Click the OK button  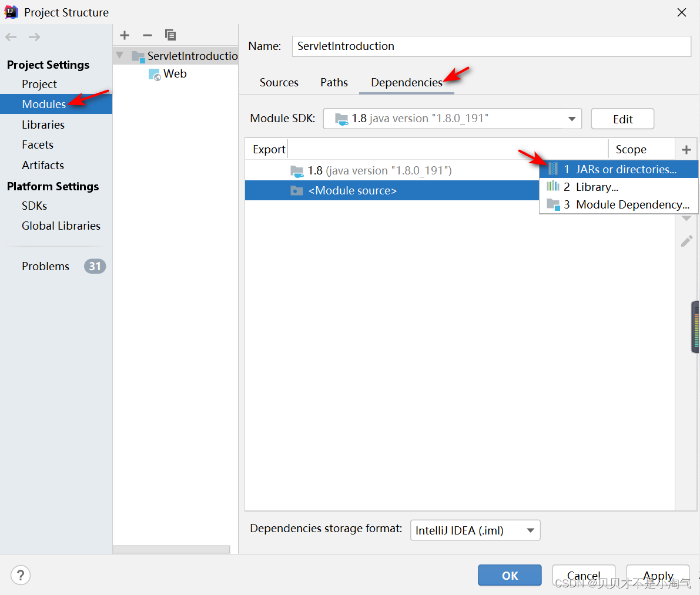click(x=510, y=576)
